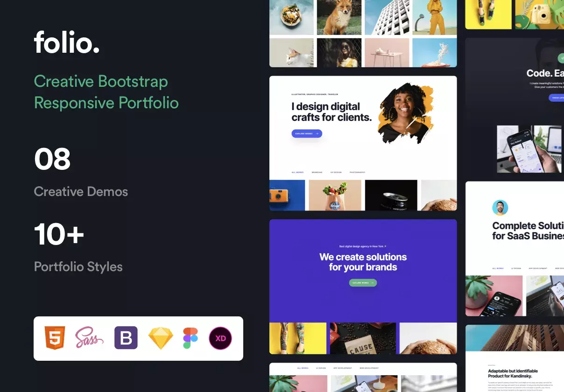Open the black can thumbnail

pos(391,195)
